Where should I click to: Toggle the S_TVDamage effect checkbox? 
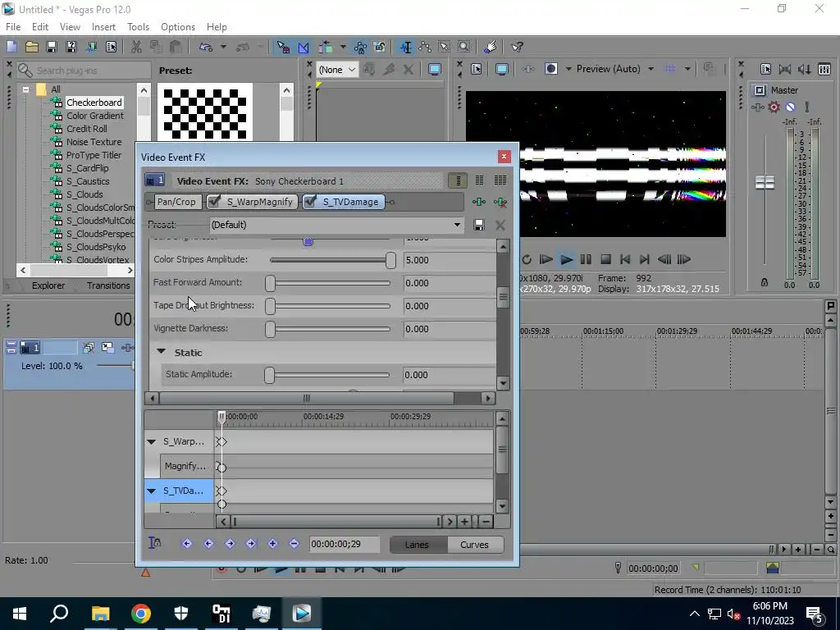310,202
